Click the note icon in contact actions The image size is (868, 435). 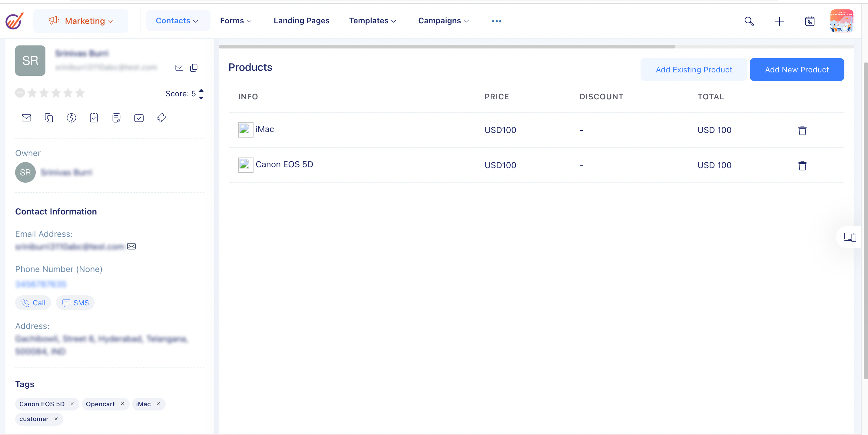click(x=116, y=118)
